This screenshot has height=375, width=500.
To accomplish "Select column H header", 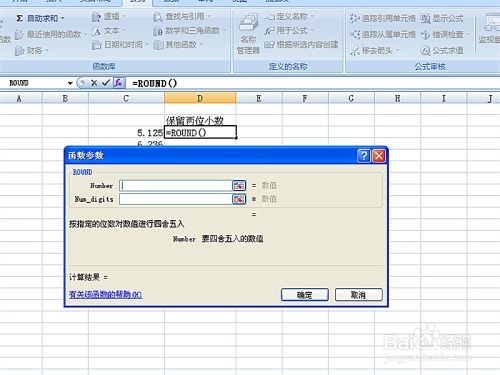I will click(398, 98).
